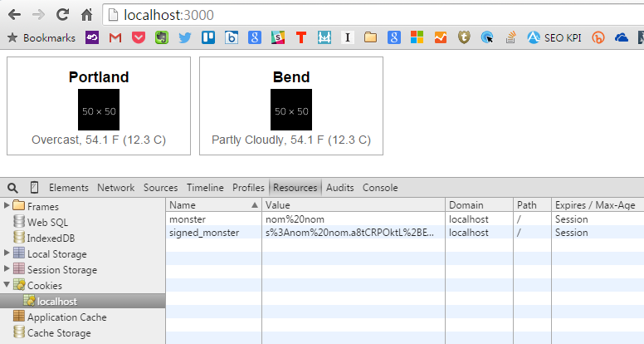Collapse the Cookies tree node

(7, 285)
